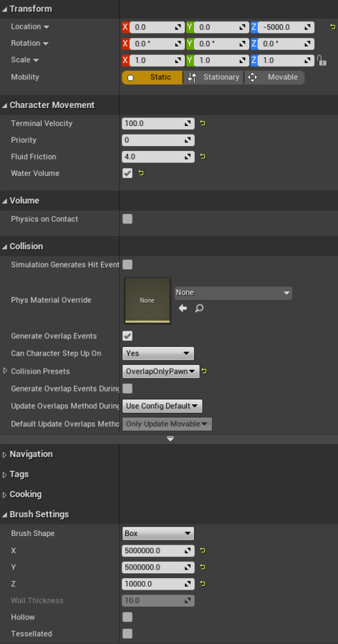Toggle the Scale lock icon
The height and width of the screenshot is (644, 338).
(x=322, y=60)
